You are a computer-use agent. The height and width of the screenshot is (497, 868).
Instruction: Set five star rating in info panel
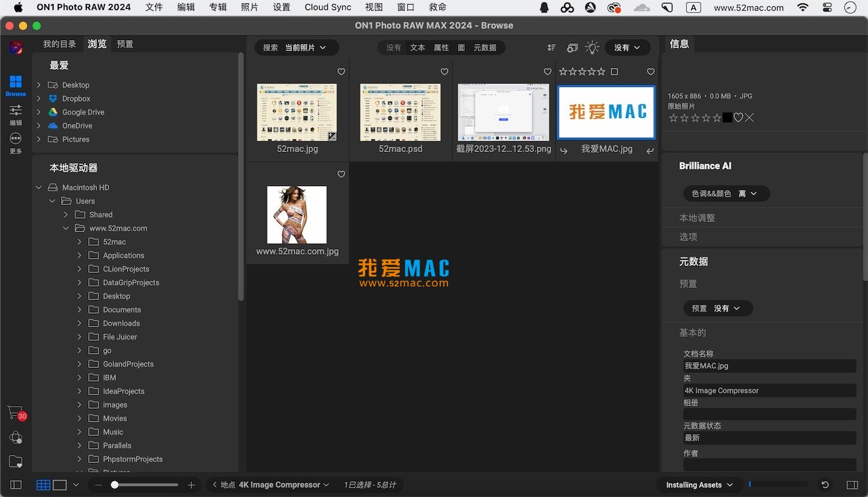pyautogui.click(x=717, y=117)
